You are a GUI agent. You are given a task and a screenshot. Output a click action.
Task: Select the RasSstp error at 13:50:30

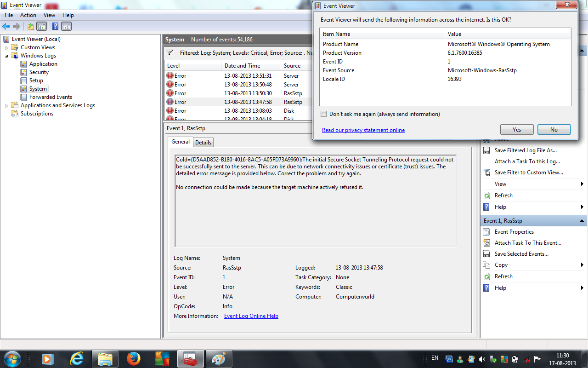pos(238,93)
